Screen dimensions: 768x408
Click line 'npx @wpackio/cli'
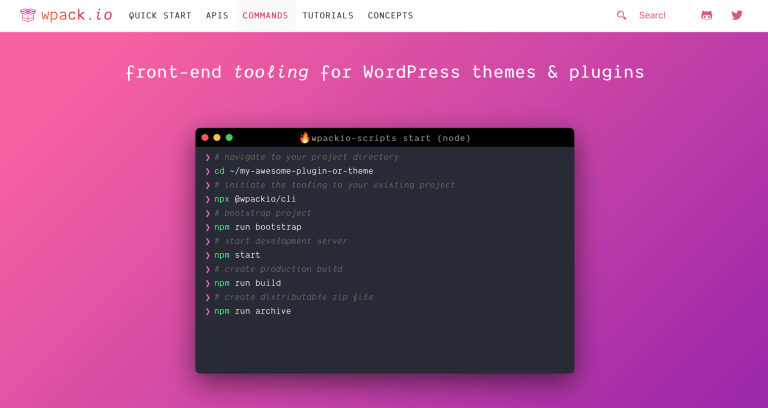click(x=255, y=199)
